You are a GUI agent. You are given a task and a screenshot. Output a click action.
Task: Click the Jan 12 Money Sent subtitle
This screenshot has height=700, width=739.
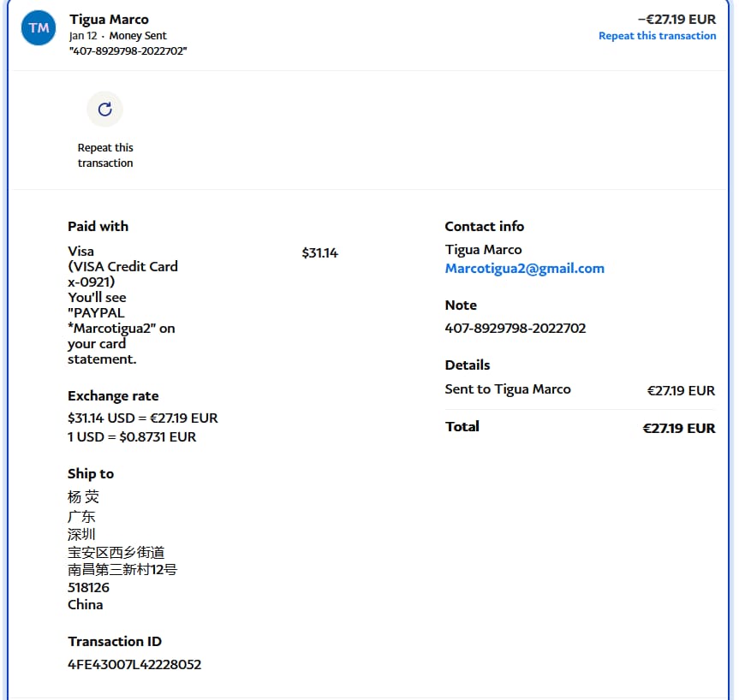[x=118, y=36]
